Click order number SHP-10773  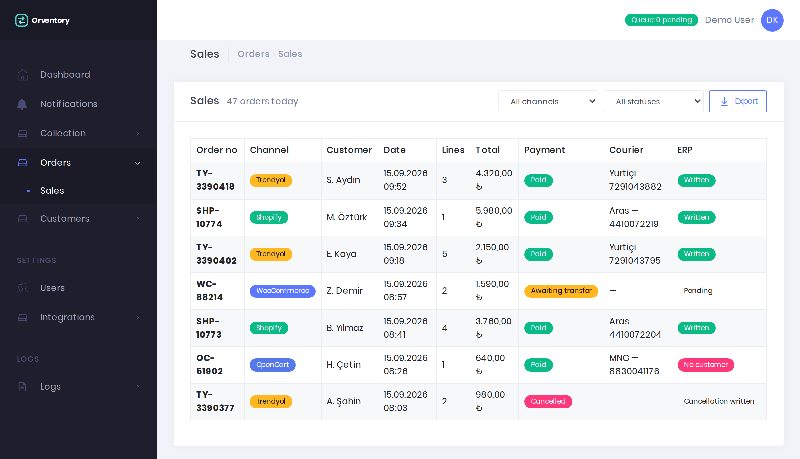click(209, 328)
